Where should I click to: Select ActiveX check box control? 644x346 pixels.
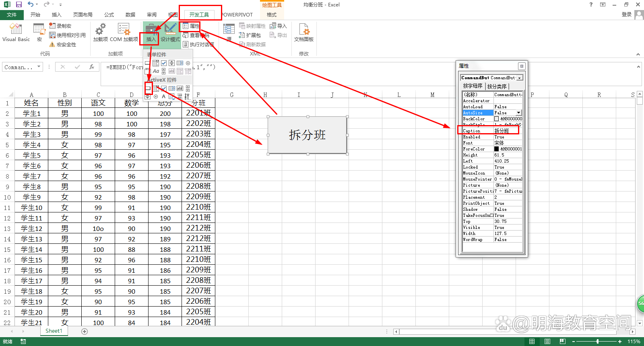click(x=164, y=88)
